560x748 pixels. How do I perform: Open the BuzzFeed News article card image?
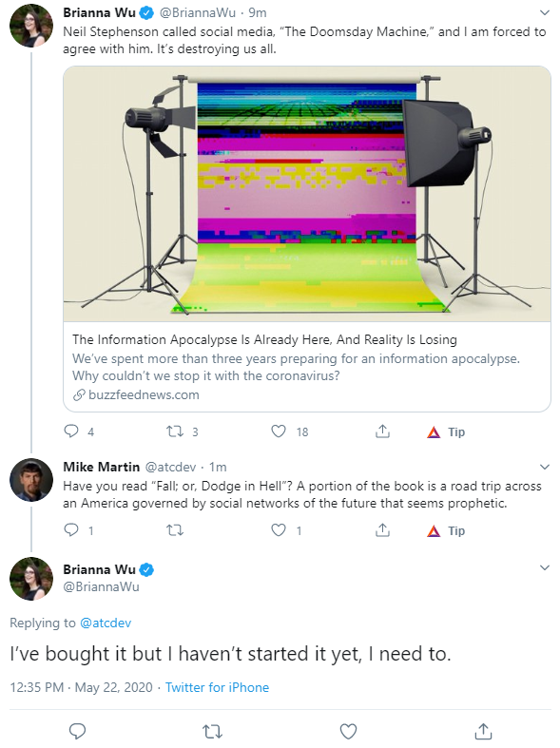tap(307, 194)
